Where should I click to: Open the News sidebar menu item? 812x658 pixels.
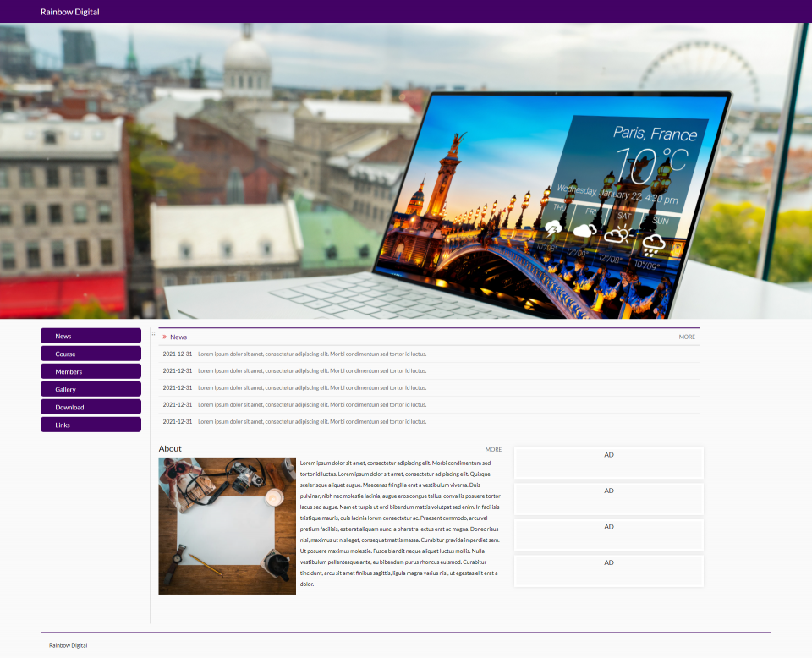[x=91, y=336]
